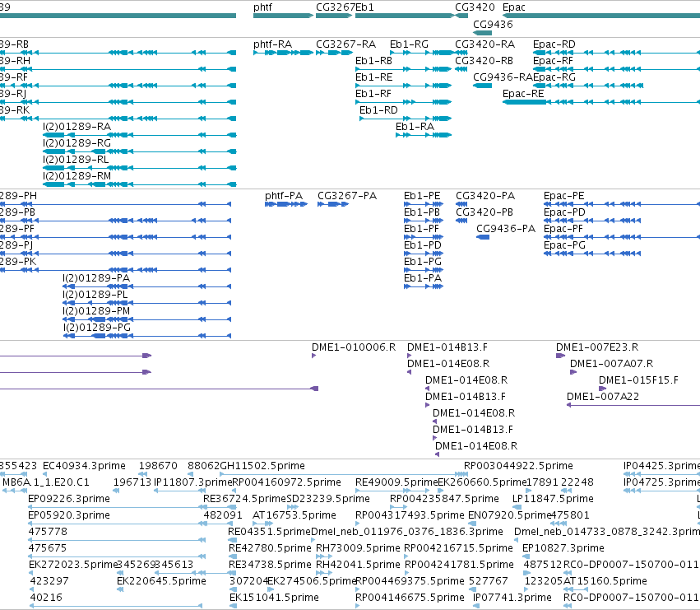The height and width of the screenshot is (610, 700).
Task: Click the SD23239.5prime EST label
Action: (x=328, y=499)
